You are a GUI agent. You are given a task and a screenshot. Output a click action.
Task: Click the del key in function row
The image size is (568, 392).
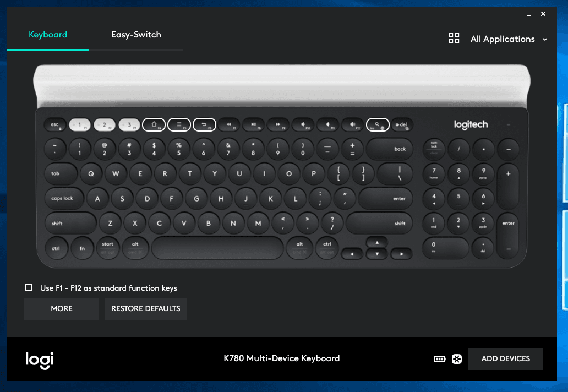(x=402, y=125)
